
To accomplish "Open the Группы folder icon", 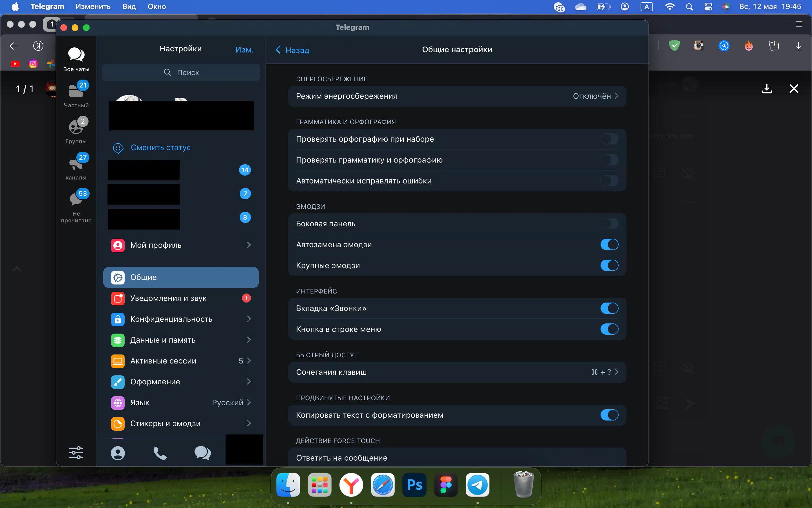I will point(76,127).
